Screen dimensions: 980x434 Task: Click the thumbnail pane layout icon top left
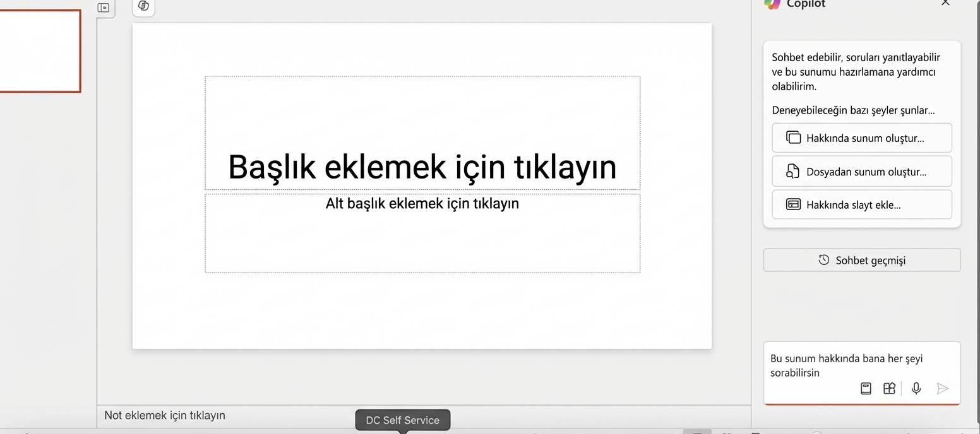105,8
